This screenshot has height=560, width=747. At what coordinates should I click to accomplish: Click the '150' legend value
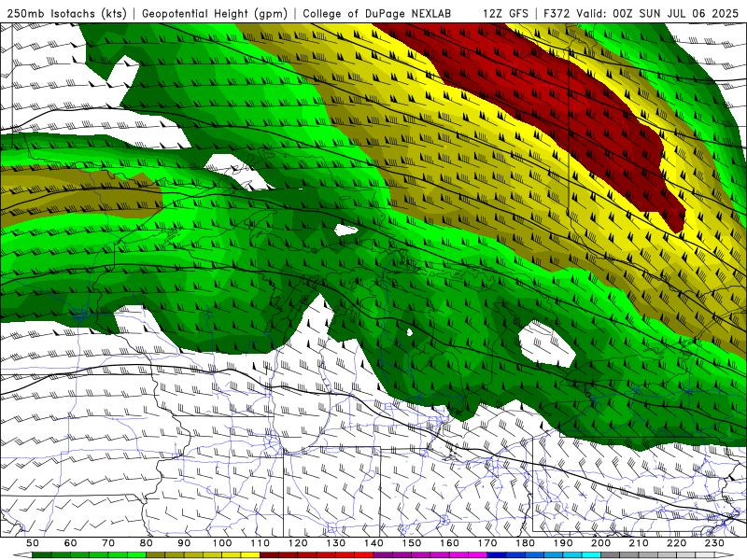tap(411, 543)
